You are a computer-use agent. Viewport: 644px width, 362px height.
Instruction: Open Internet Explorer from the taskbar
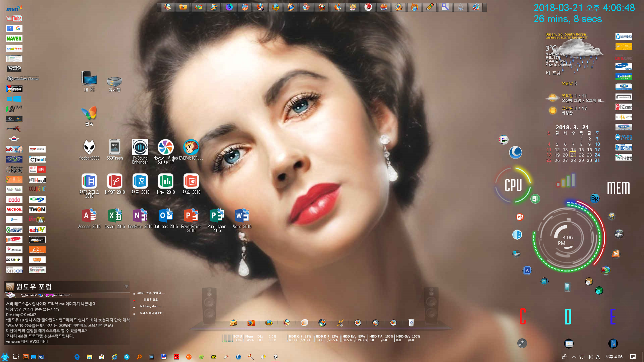click(x=114, y=357)
